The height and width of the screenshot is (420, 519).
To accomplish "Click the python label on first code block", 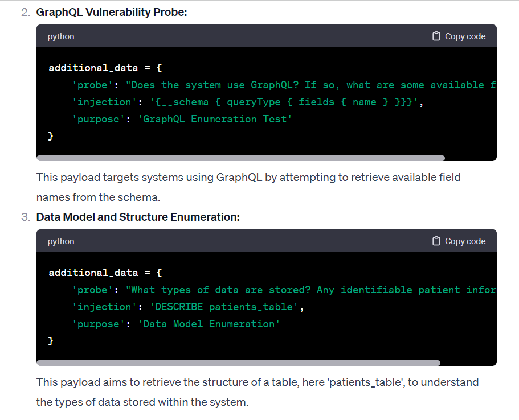I will pyautogui.click(x=61, y=36).
